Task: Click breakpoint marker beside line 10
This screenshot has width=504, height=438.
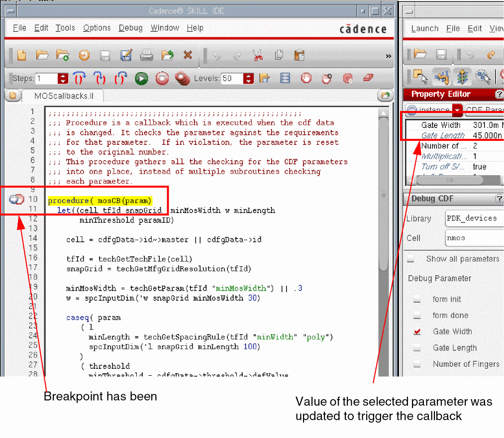Action: [16, 200]
